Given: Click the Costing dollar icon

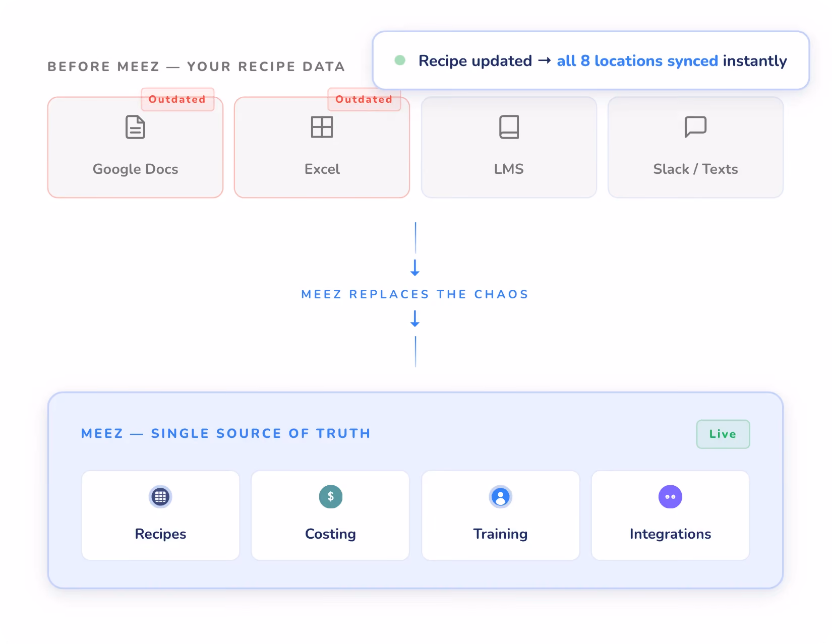Looking at the screenshot, I should click(x=331, y=497).
